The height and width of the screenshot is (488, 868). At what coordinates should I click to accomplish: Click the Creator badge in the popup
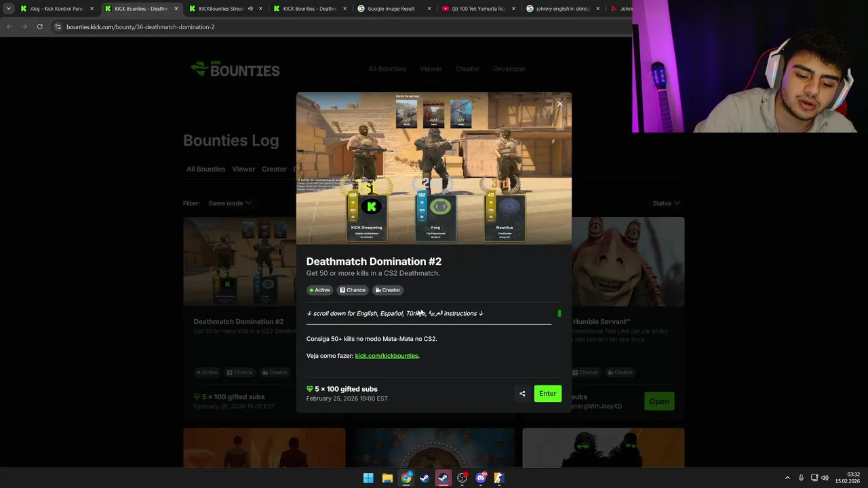[388, 290]
